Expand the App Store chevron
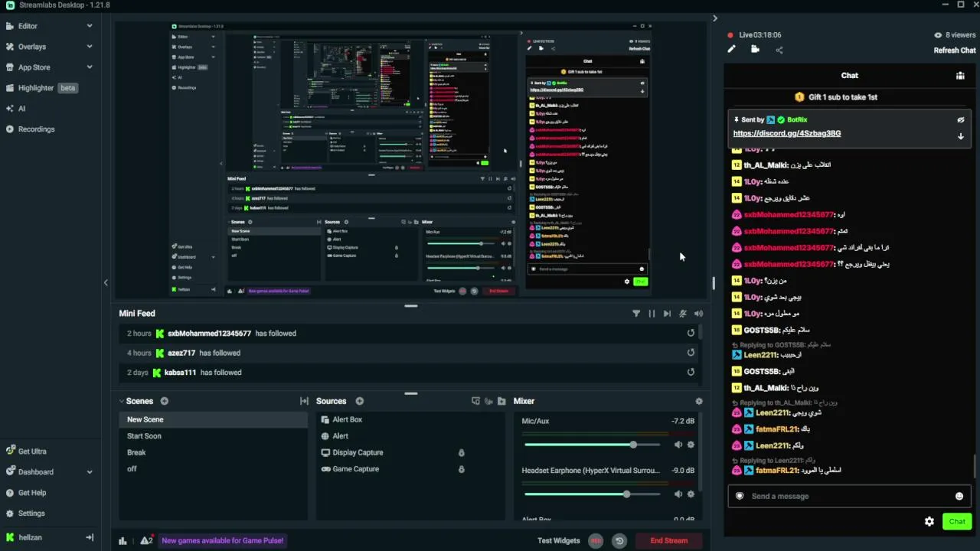Image resolution: width=980 pixels, height=551 pixels. pyautogui.click(x=90, y=67)
